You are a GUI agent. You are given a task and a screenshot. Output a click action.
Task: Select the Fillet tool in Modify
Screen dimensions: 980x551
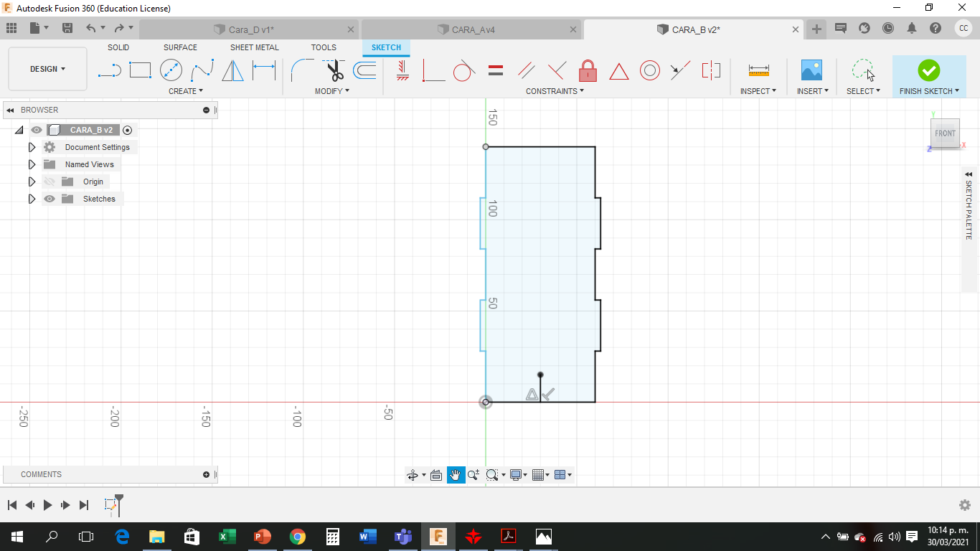(302, 70)
